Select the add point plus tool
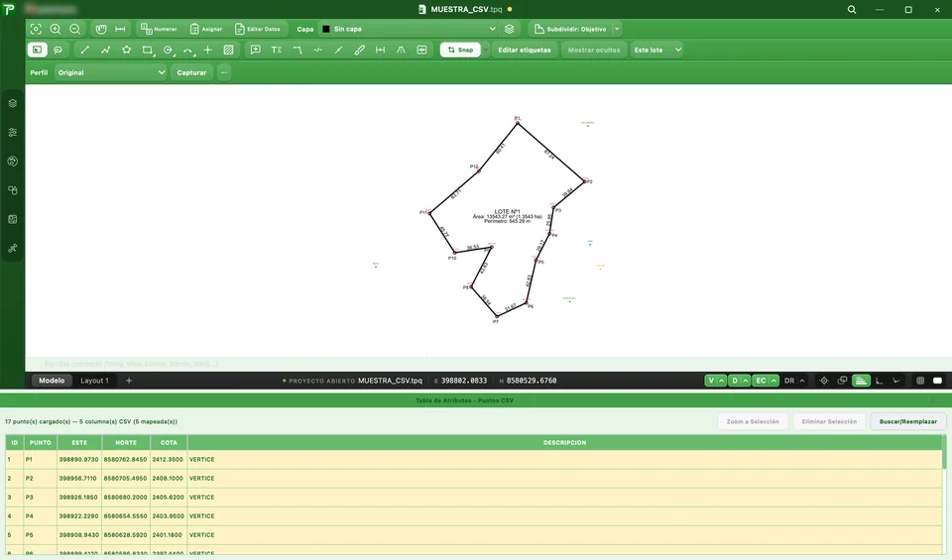Image resolution: width=952 pixels, height=560 pixels. click(207, 50)
